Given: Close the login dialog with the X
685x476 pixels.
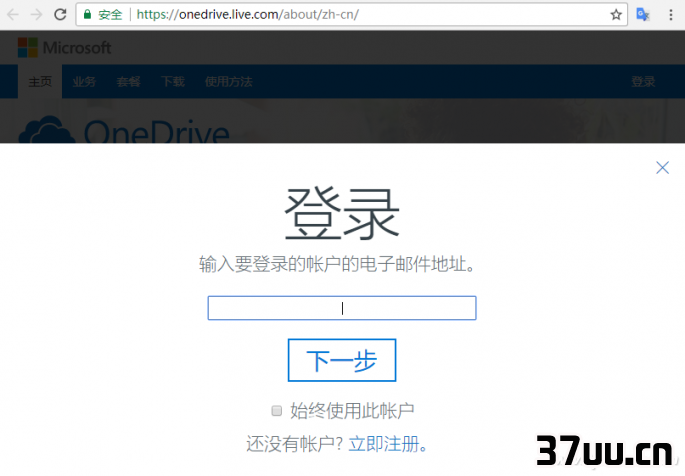Looking at the screenshot, I should coord(662,168).
